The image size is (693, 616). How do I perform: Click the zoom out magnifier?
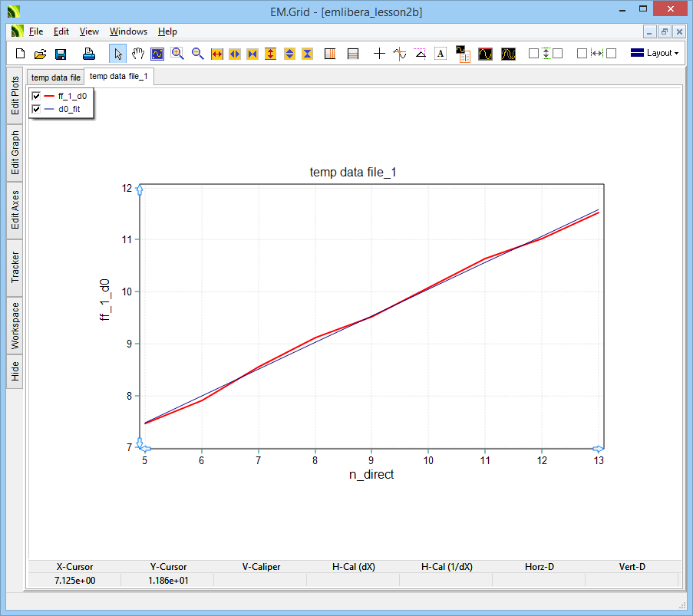(x=197, y=54)
